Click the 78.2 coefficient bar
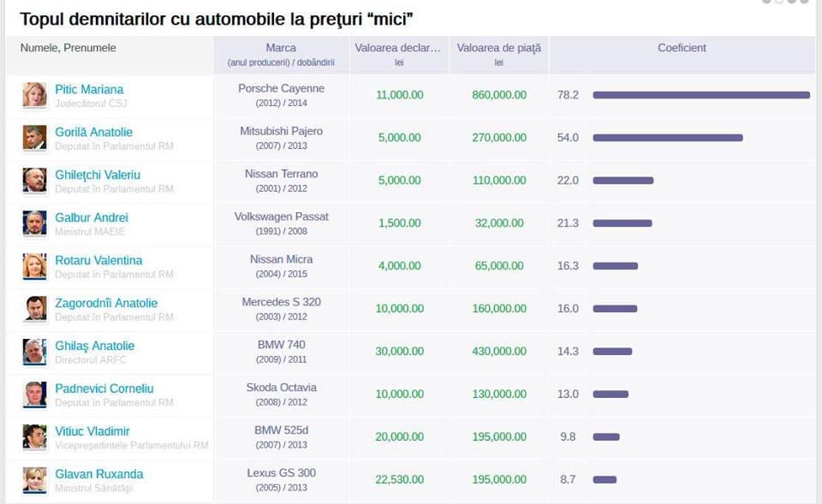Screen dimensions: 822x504 click(x=701, y=95)
